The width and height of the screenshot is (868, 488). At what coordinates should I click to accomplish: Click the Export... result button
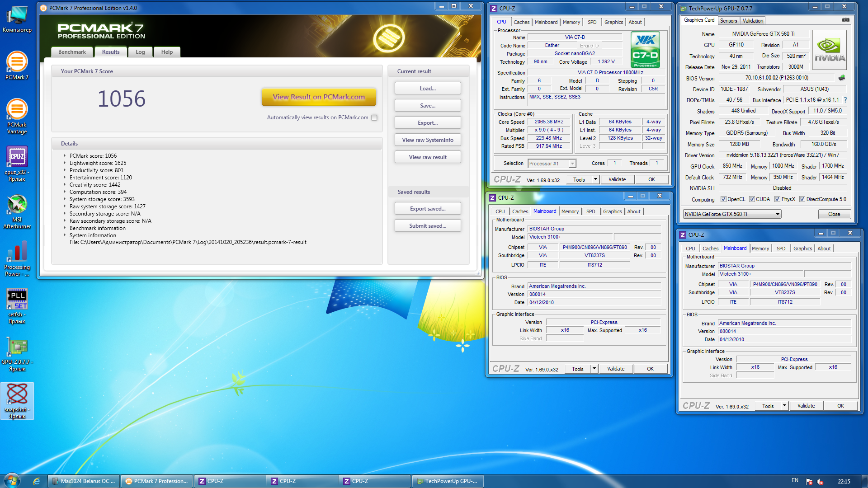(x=428, y=123)
